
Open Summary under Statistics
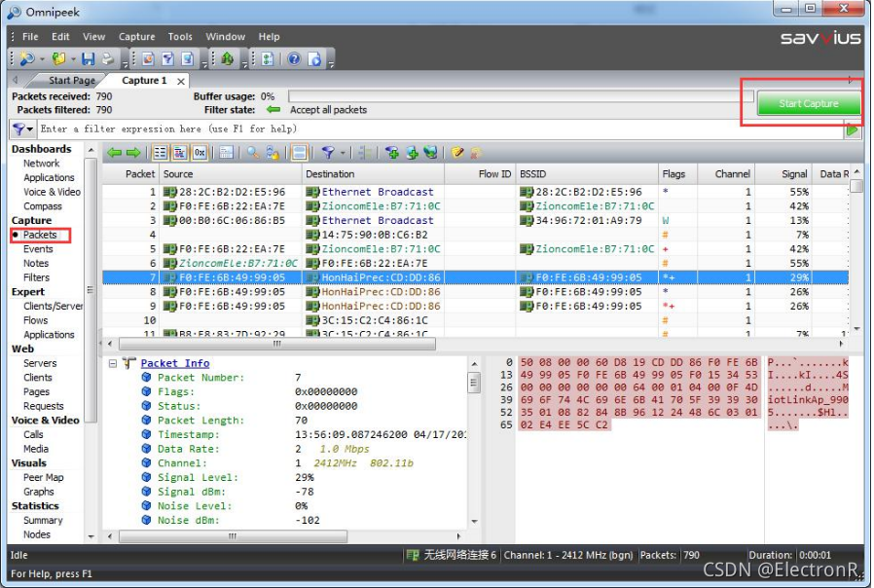[x=43, y=521]
